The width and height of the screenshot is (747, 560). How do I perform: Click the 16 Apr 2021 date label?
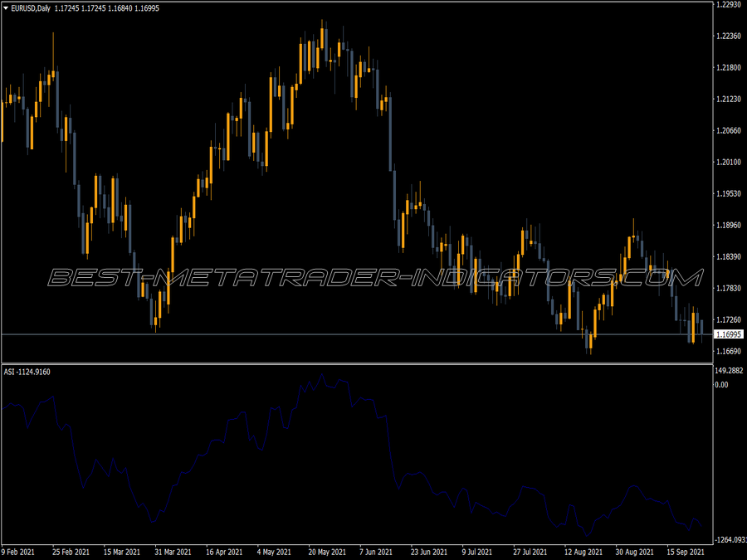(x=224, y=553)
